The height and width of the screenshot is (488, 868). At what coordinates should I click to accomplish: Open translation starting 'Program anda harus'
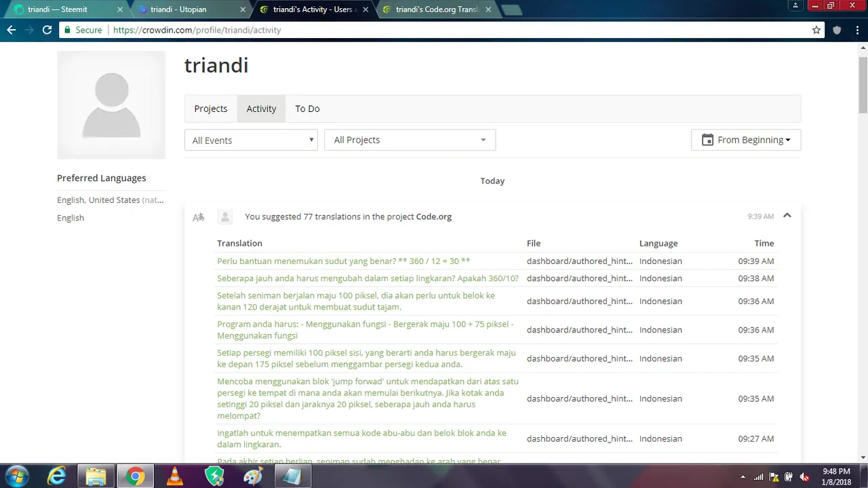(x=366, y=330)
